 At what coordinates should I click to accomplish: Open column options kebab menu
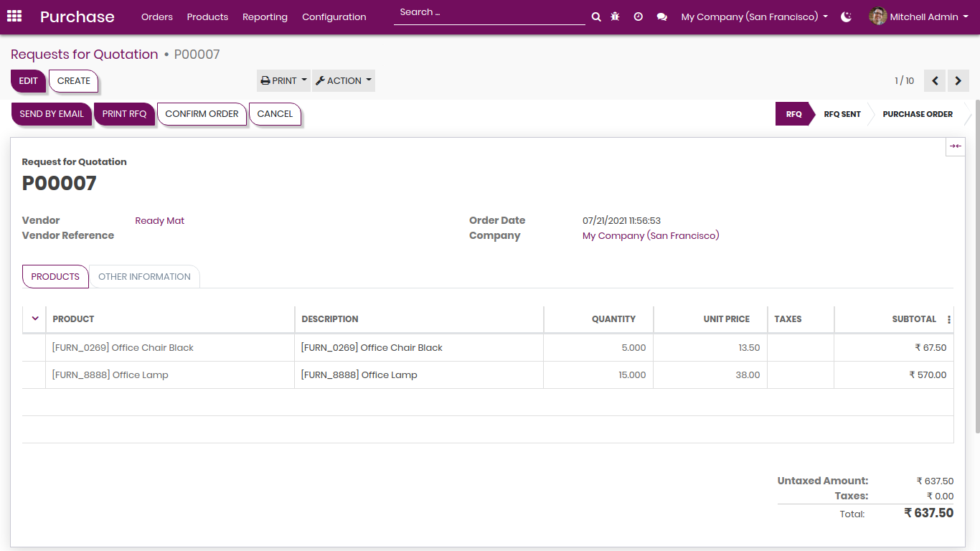(x=949, y=319)
